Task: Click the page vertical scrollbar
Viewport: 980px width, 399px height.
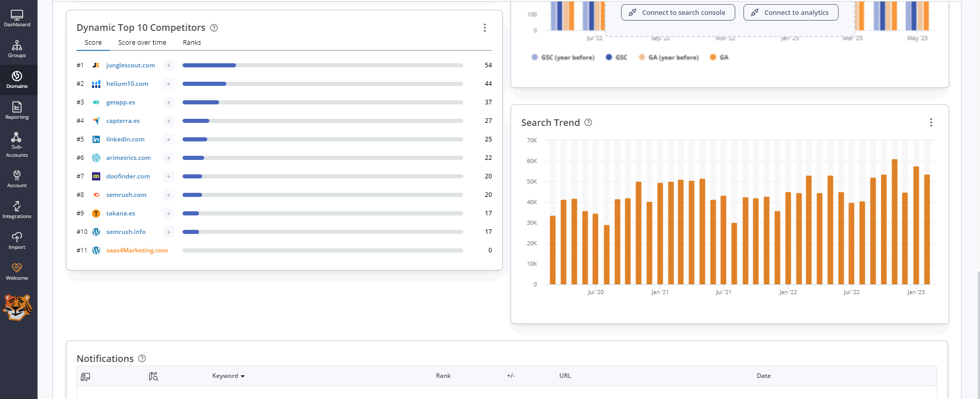Action: tap(978, 334)
